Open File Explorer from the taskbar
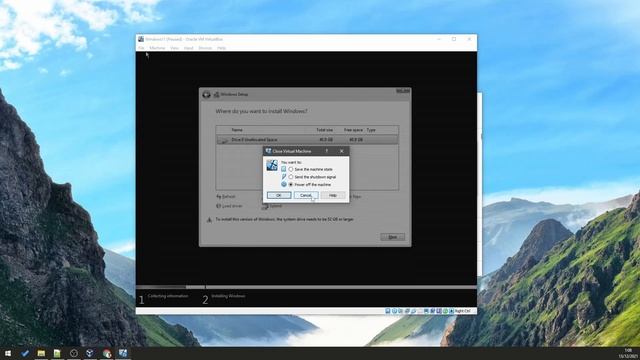 click(x=41, y=353)
